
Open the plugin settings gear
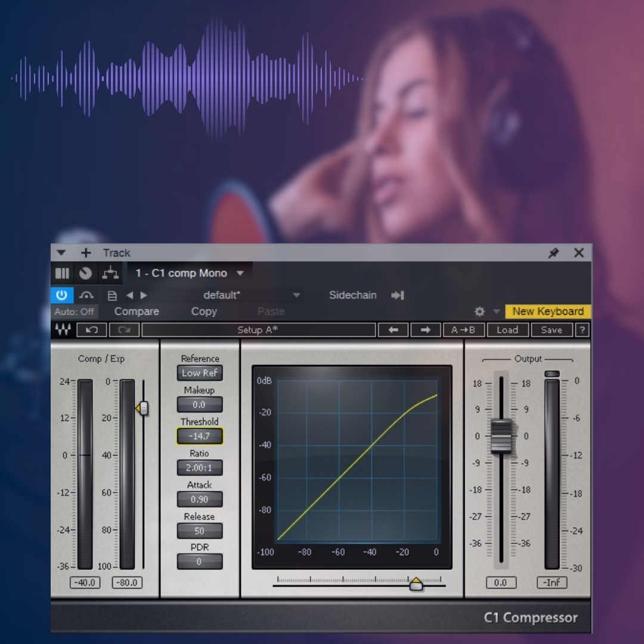click(479, 312)
